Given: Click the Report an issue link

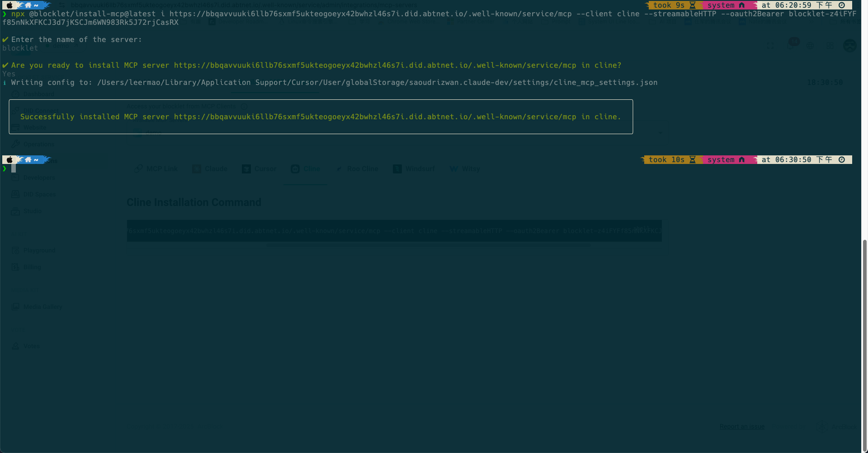Looking at the screenshot, I should (x=742, y=427).
